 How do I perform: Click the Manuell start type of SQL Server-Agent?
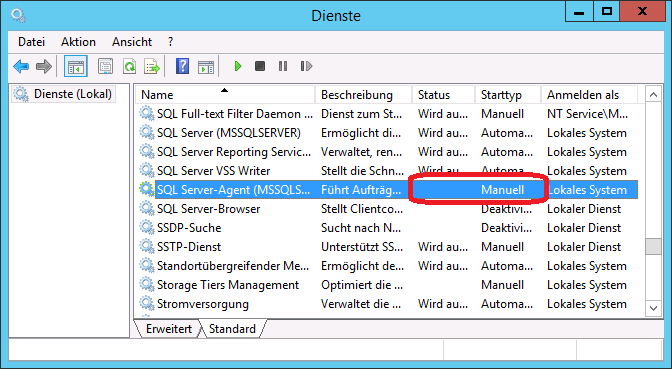[x=502, y=189]
